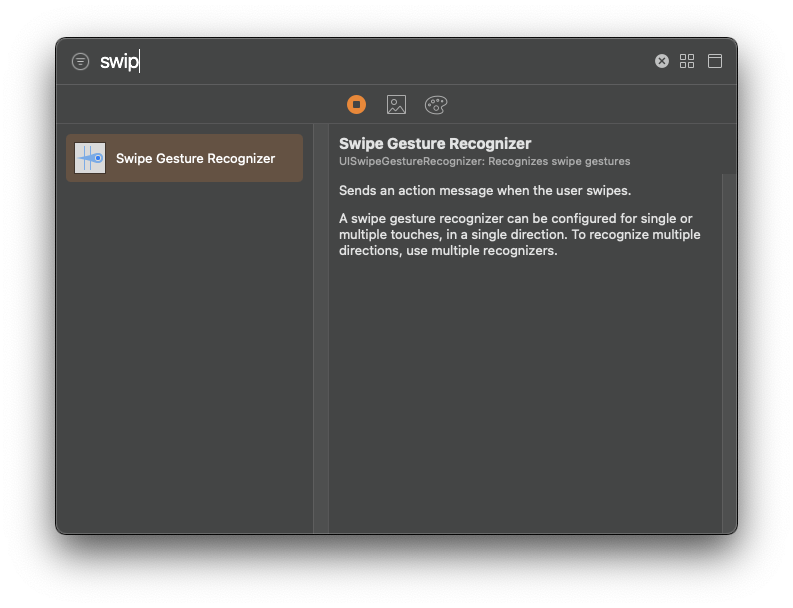Click the Swipe Gesture Recognizer thumbnail icon
Viewport: 793px width, 608px height.
point(90,158)
